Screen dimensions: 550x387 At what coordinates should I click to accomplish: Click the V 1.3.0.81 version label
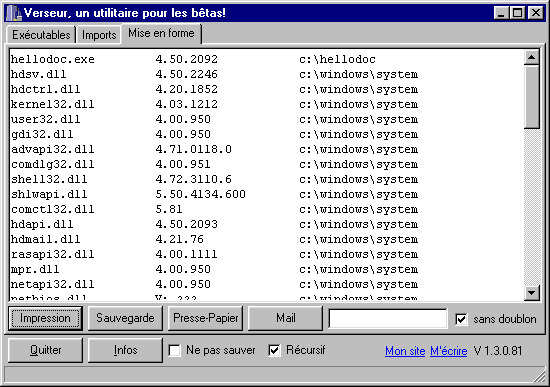pyautogui.click(x=498, y=351)
